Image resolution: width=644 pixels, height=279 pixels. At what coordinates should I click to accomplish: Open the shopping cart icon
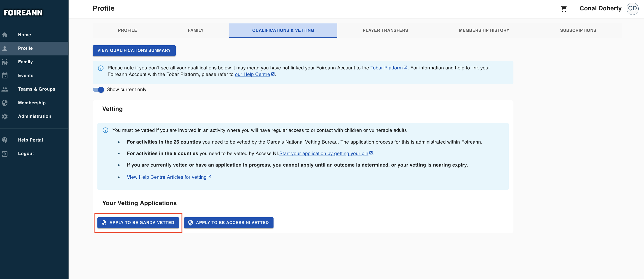[563, 9]
